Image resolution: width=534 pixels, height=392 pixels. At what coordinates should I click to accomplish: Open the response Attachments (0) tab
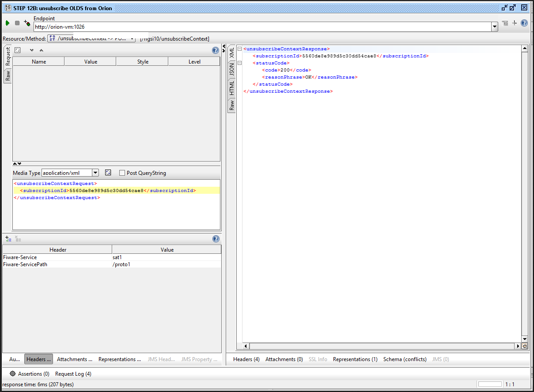tap(284, 359)
